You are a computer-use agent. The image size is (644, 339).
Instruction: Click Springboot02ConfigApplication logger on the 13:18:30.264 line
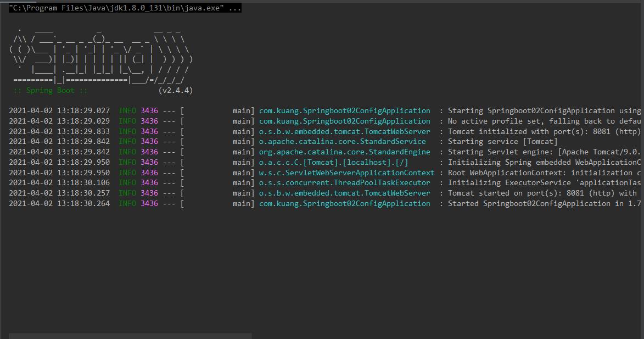pos(345,204)
